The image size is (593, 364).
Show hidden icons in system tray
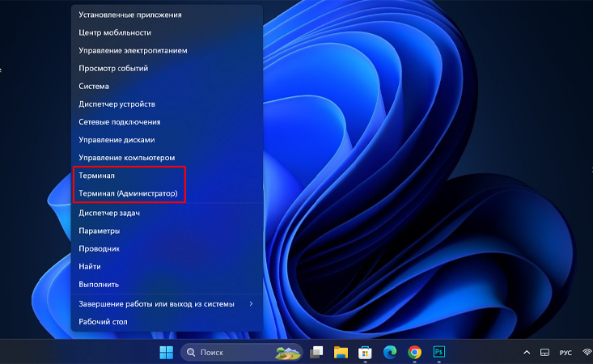pyautogui.click(x=527, y=353)
